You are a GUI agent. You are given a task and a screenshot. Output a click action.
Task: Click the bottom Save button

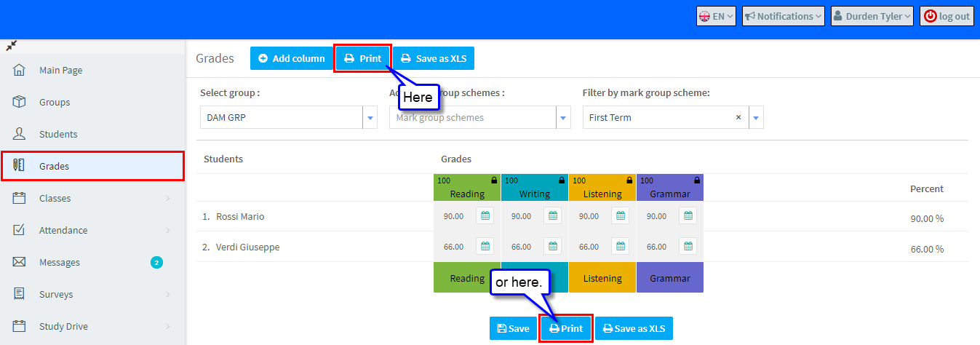point(513,329)
